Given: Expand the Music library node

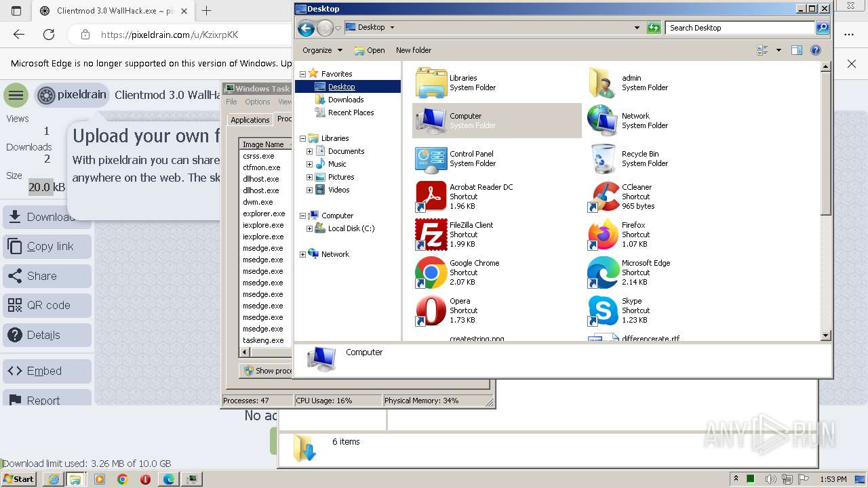Looking at the screenshot, I should click(310, 164).
